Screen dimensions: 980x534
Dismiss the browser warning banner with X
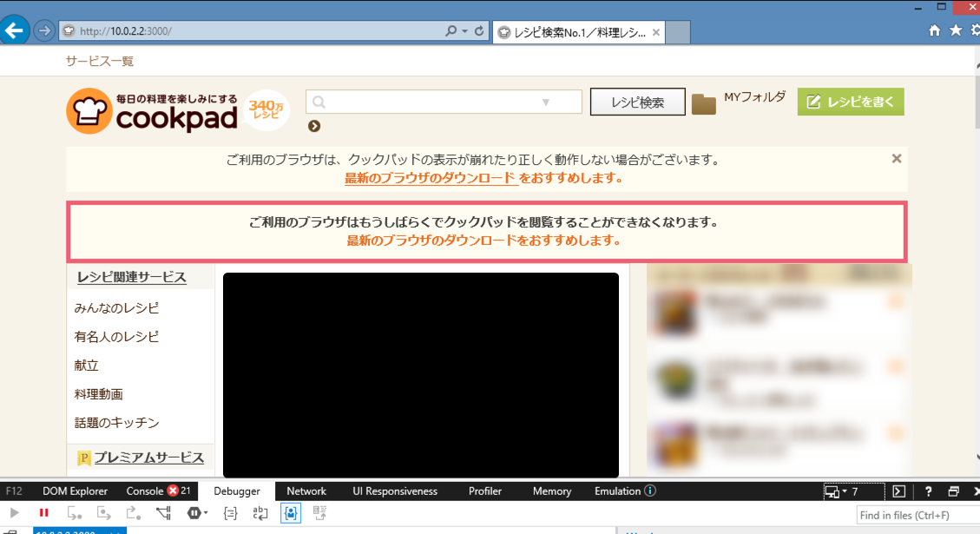click(897, 159)
